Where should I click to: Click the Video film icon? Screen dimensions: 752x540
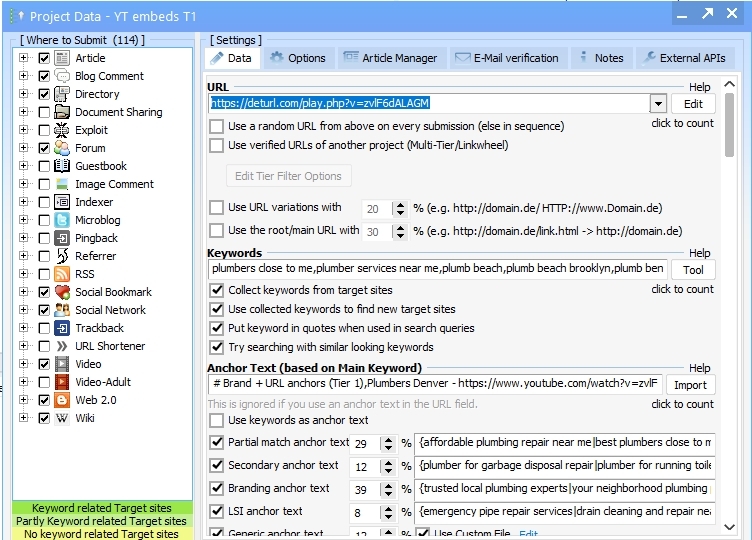[62, 364]
